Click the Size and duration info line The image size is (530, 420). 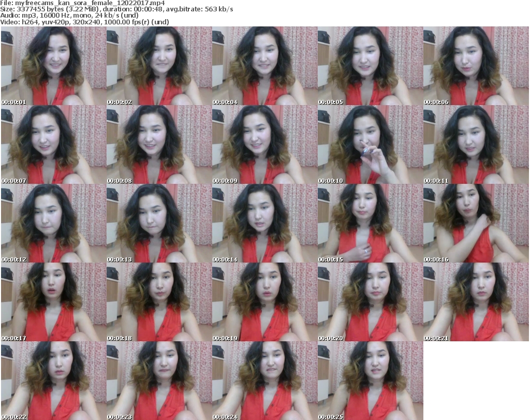pos(116,9)
